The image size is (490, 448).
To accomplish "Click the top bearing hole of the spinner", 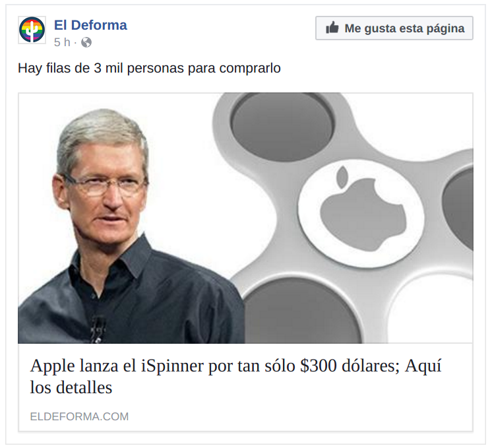I will [282, 126].
